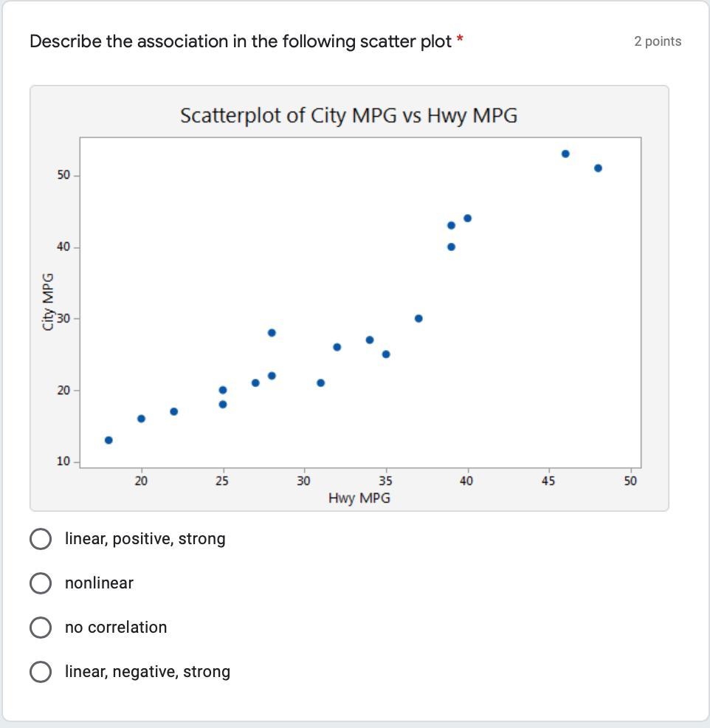710x728 pixels.
Task: Click the '2 points' score label
Action: tap(658, 41)
